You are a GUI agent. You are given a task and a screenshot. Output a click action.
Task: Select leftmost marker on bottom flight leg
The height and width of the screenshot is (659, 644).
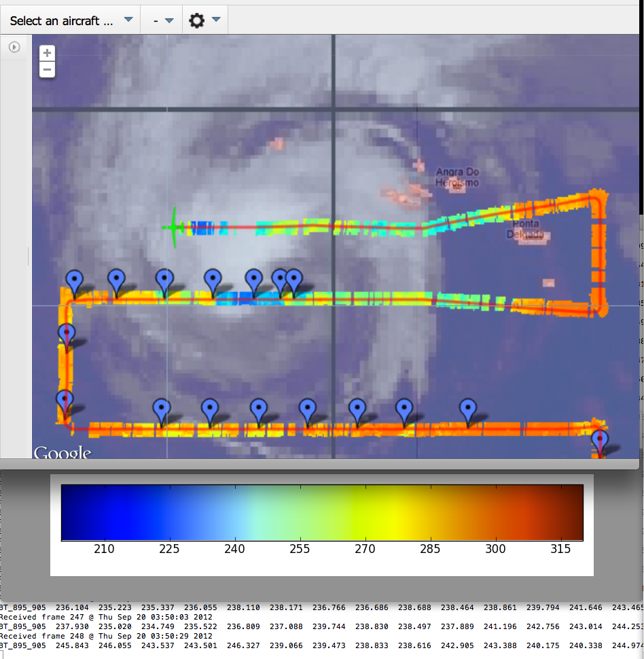click(x=161, y=410)
